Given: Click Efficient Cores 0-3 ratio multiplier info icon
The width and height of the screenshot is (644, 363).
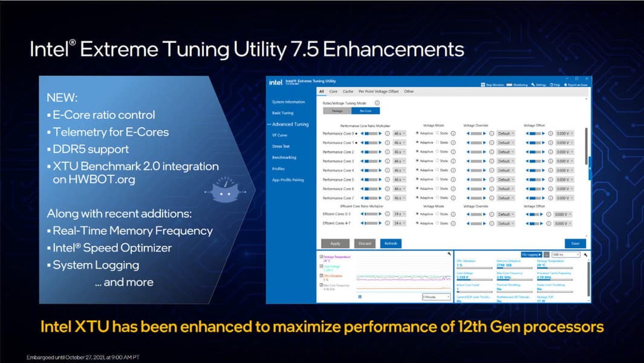Looking at the screenshot, I should coord(387,214).
